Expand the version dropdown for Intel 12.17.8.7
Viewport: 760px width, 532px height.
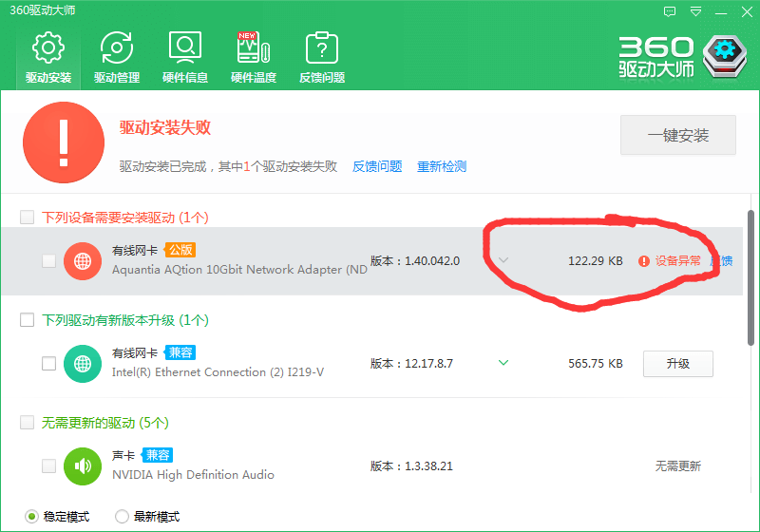point(503,362)
